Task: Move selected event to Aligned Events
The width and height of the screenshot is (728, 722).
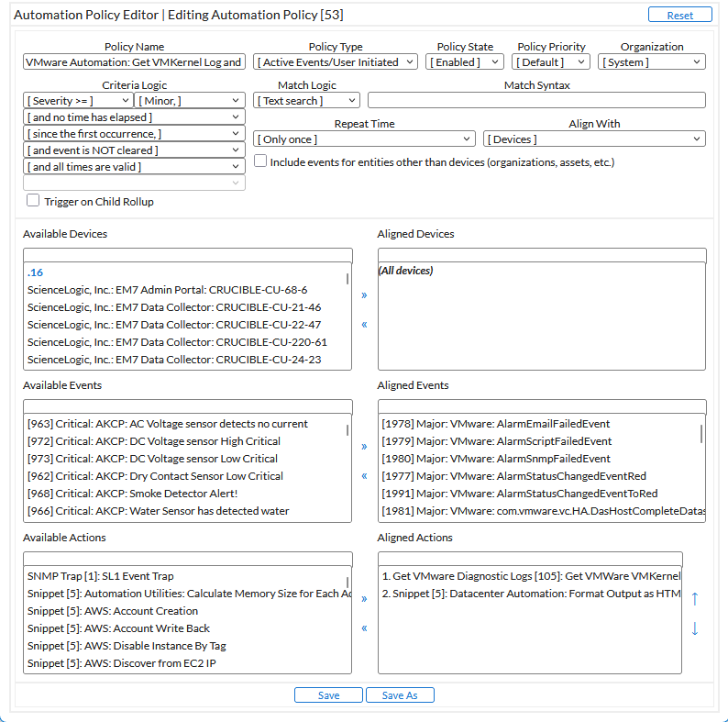Action: tap(364, 447)
